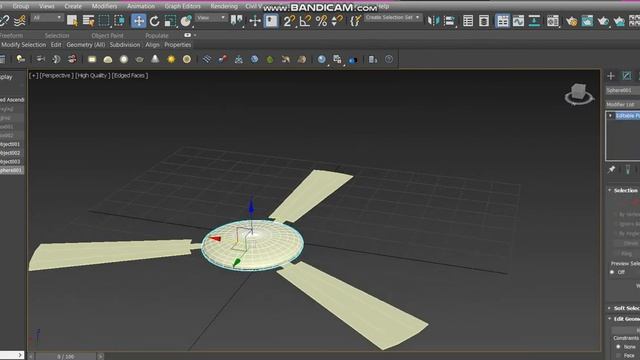Select the Constraints None radio button
The height and width of the screenshot is (360, 640).
[618, 347]
